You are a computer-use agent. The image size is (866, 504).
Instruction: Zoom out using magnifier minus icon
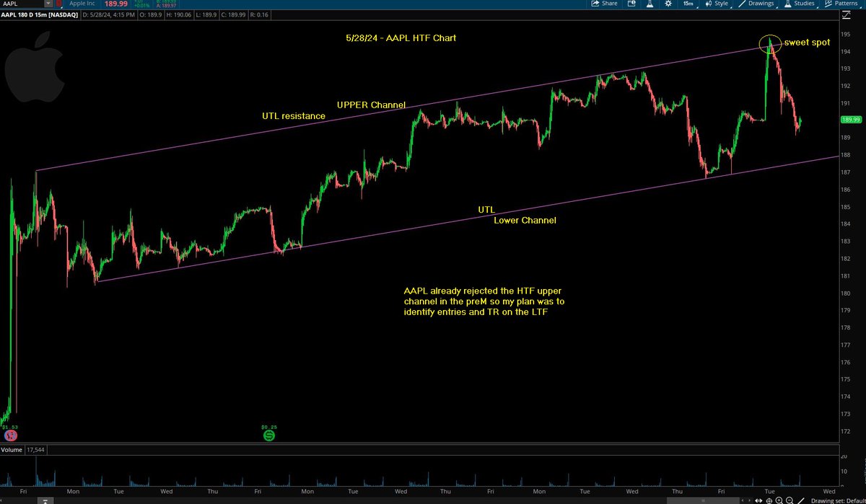(x=789, y=500)
